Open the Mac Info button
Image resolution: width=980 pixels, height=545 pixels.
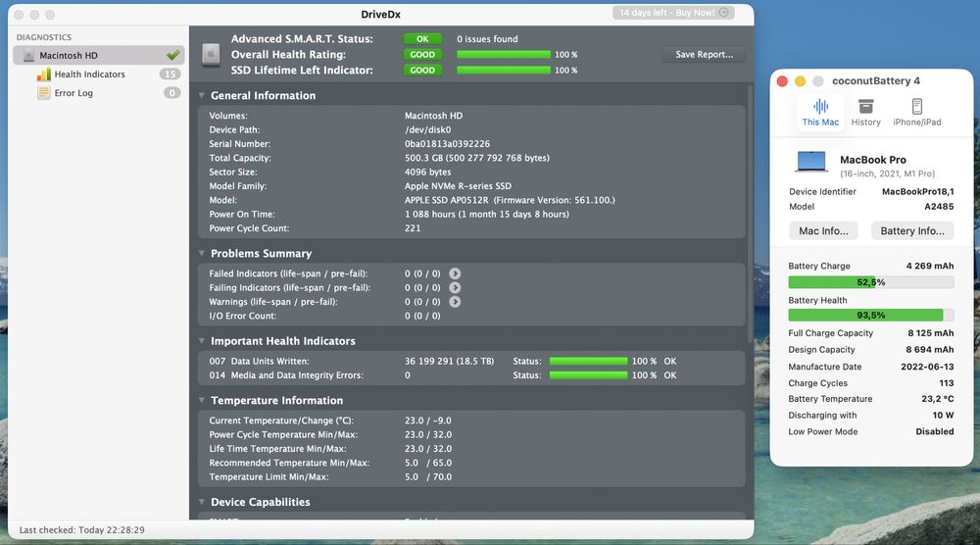coord(823,230)
